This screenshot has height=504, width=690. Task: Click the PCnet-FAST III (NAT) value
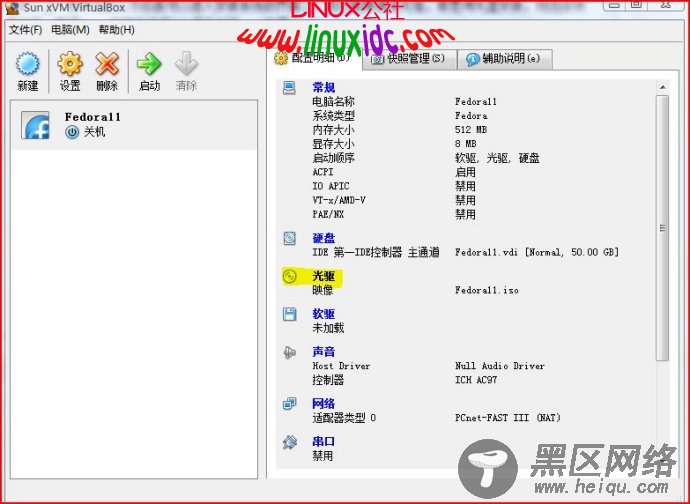508,418
